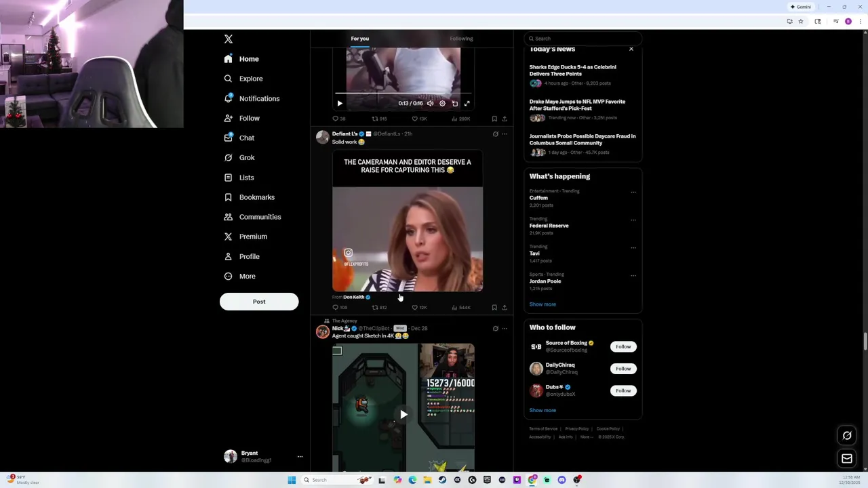Open more options on Nick's post

click(505, 329)
